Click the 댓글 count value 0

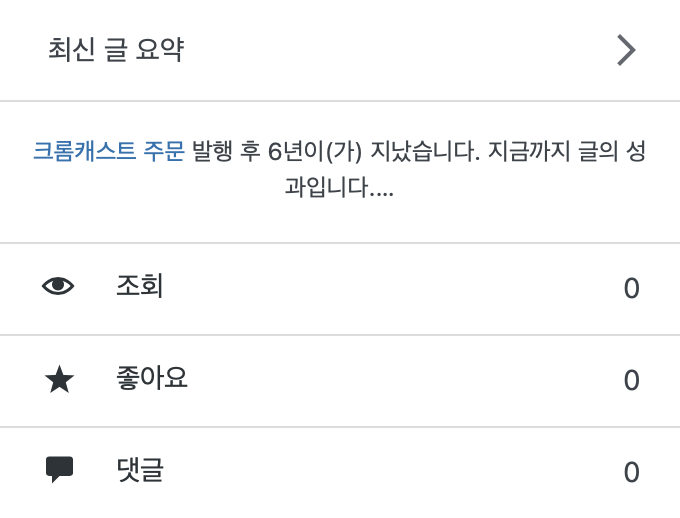pyautogui.click(x=631, y=472)
